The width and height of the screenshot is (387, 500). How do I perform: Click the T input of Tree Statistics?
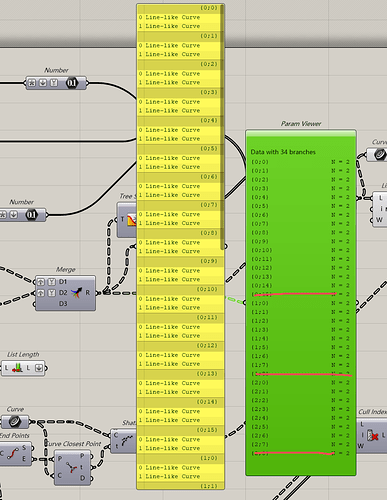pos(122,219)
